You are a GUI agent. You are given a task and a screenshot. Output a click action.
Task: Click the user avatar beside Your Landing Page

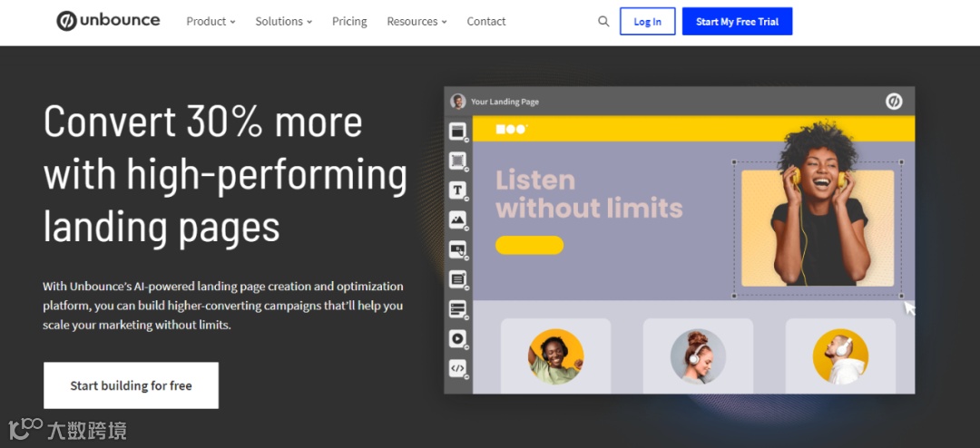coord(458,102)
